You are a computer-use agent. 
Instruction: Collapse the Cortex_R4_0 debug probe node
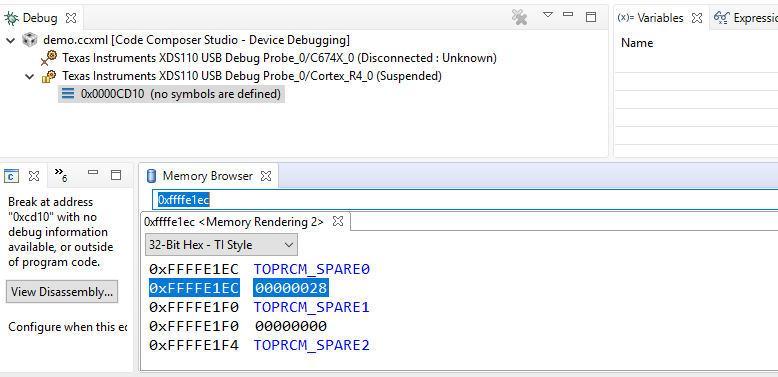pos(30,77)
